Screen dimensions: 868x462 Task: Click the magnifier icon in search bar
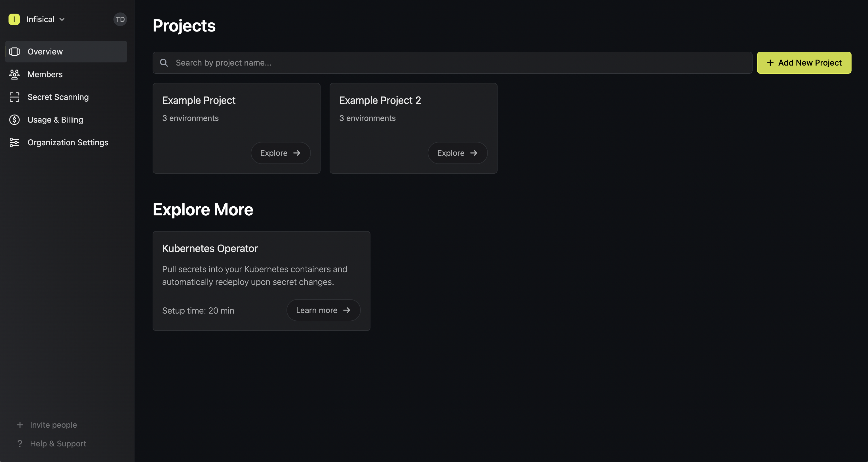(164, 63)
